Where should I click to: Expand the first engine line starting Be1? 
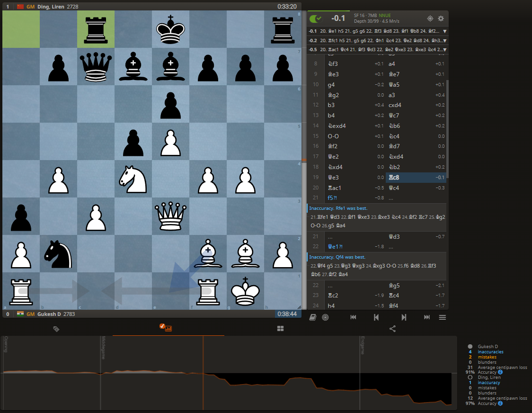444,31
